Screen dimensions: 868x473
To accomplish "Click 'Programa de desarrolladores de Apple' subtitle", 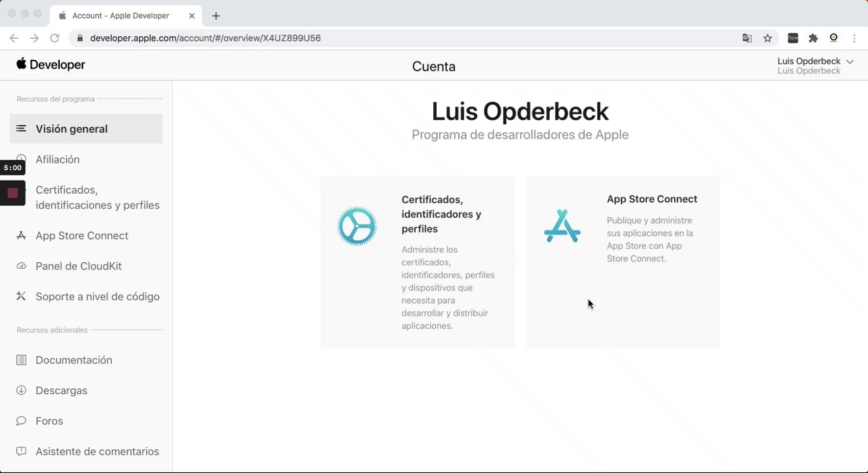I will [x=519, y=135].
